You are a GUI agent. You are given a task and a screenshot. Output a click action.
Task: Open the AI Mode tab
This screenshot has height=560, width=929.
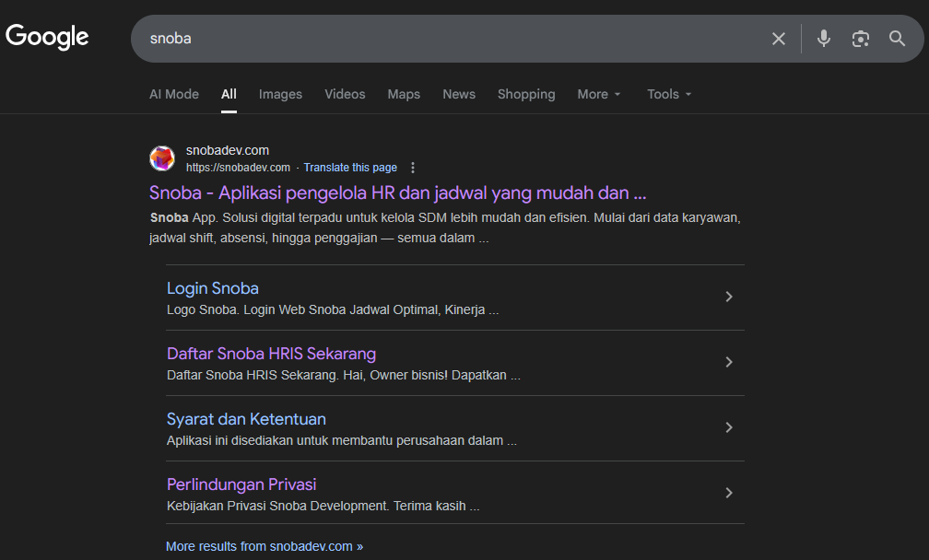pyautogui.click(x=173, y=94)
